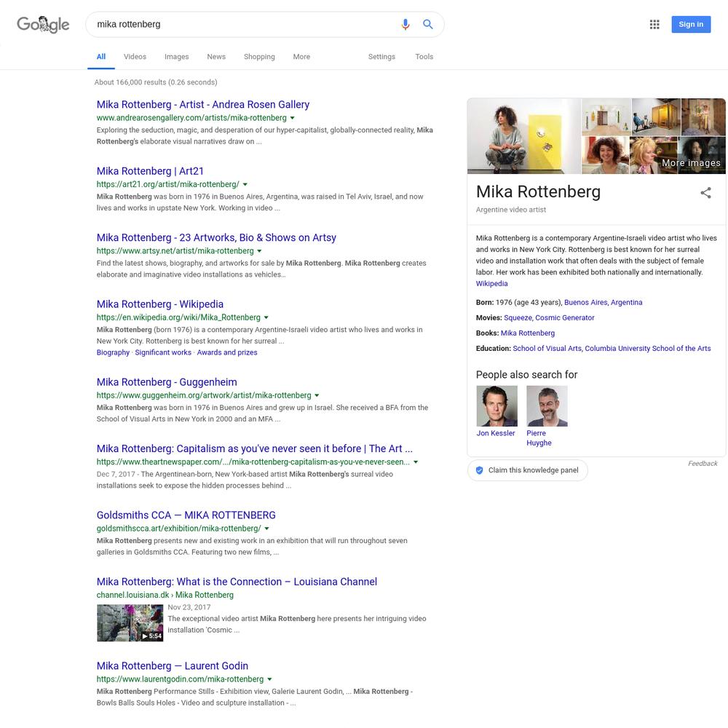Click Buenos Aires birthplace link
Screen dimensions: 728x728
pos(585,302)
